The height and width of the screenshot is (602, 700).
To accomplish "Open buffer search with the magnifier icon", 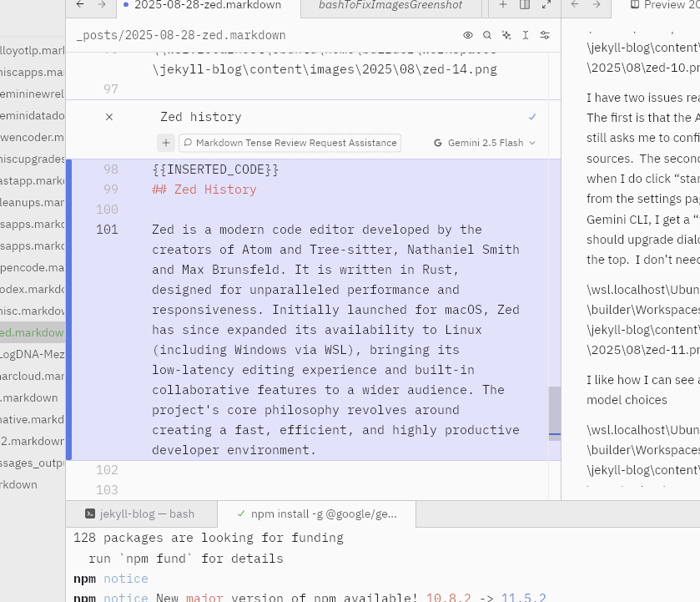I will tap(487, 35).
